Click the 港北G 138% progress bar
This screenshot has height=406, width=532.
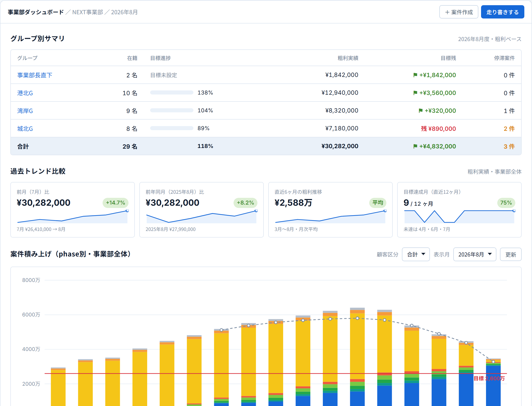pyautogui.click(x=172, y=92)
